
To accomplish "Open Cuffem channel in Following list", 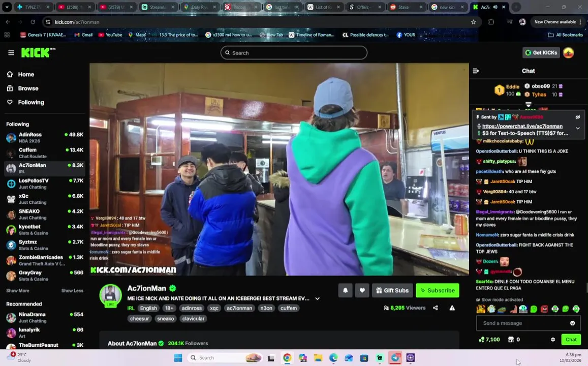I will point(45,153).
